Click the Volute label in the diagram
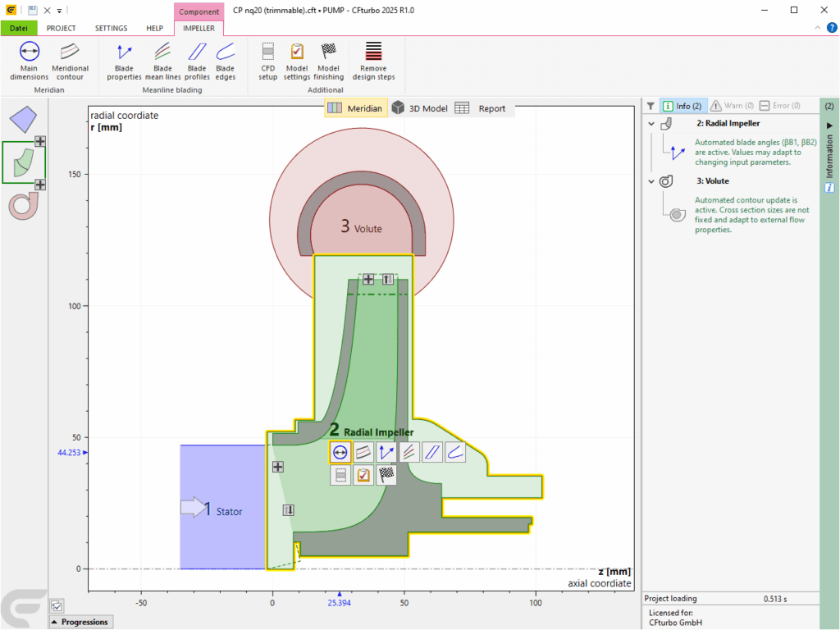 click(368, 229)
